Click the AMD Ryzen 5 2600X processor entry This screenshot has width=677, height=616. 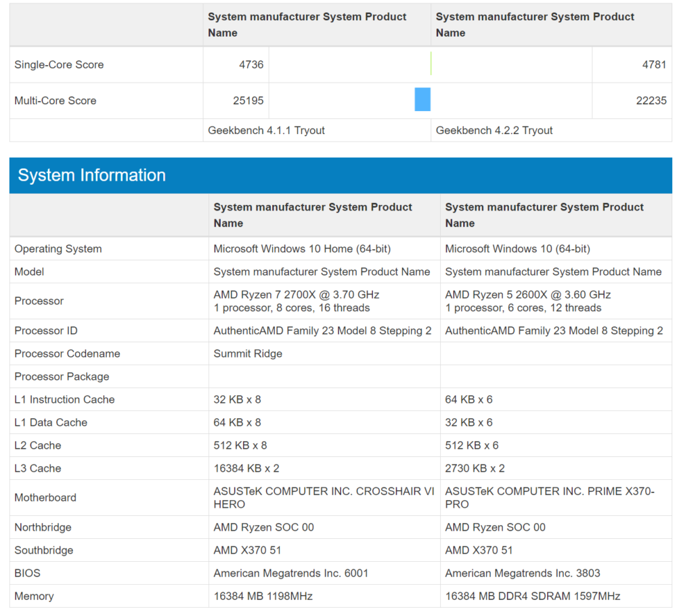[x=528, y=301]
